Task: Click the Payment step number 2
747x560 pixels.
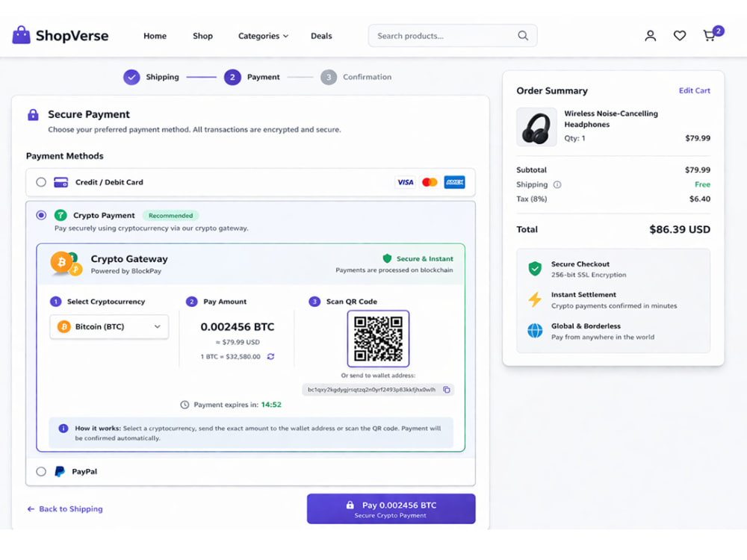Action: click(x=232, y=77)
